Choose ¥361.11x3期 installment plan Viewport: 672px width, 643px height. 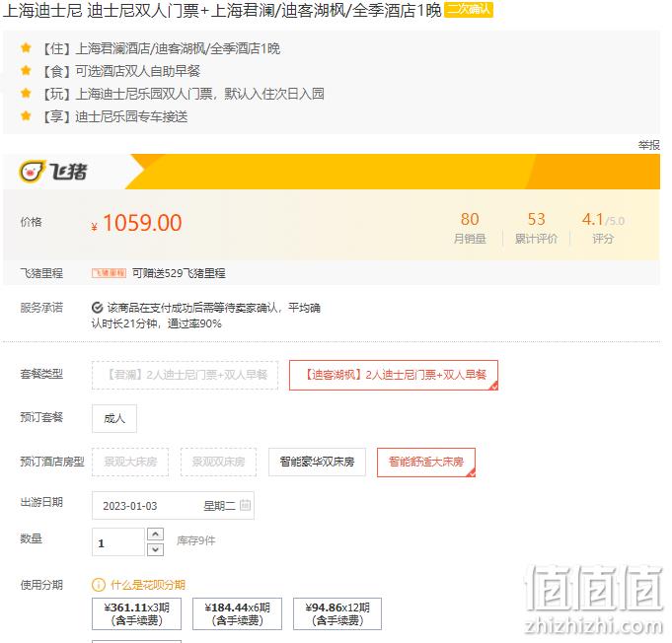137,613
